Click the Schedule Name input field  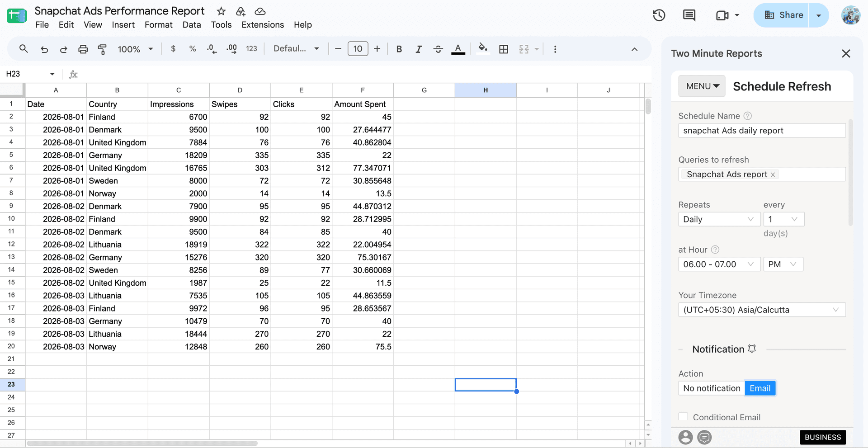click(762, 131)
